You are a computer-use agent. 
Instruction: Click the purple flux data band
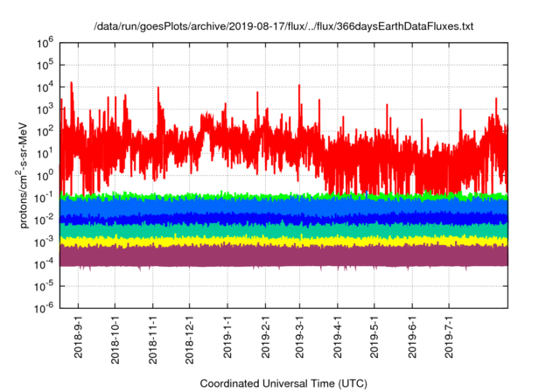click(283, 256)
